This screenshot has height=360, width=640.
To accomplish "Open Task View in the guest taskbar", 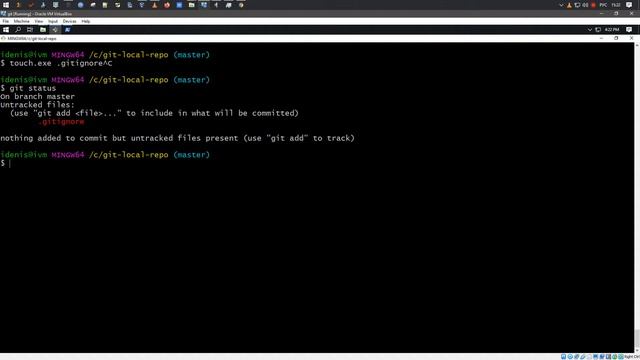I will click(x=30, y=30).
